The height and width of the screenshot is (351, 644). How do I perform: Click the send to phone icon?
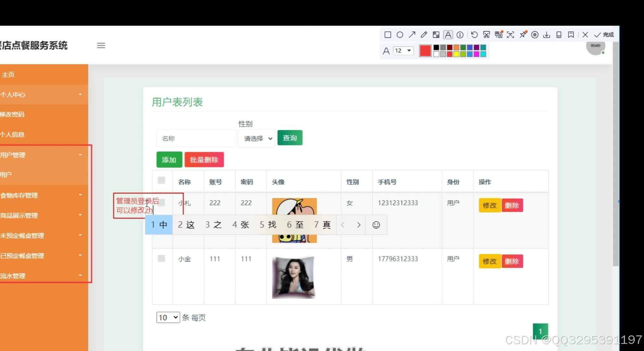[559, 35]
